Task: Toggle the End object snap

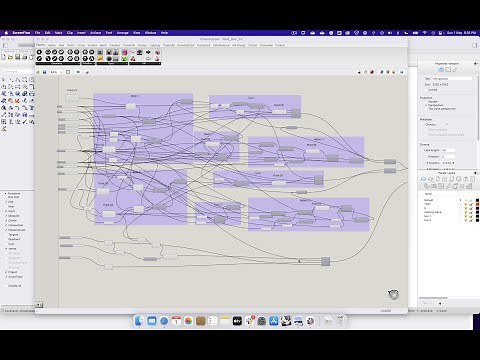Action: (x=9, y=202)
